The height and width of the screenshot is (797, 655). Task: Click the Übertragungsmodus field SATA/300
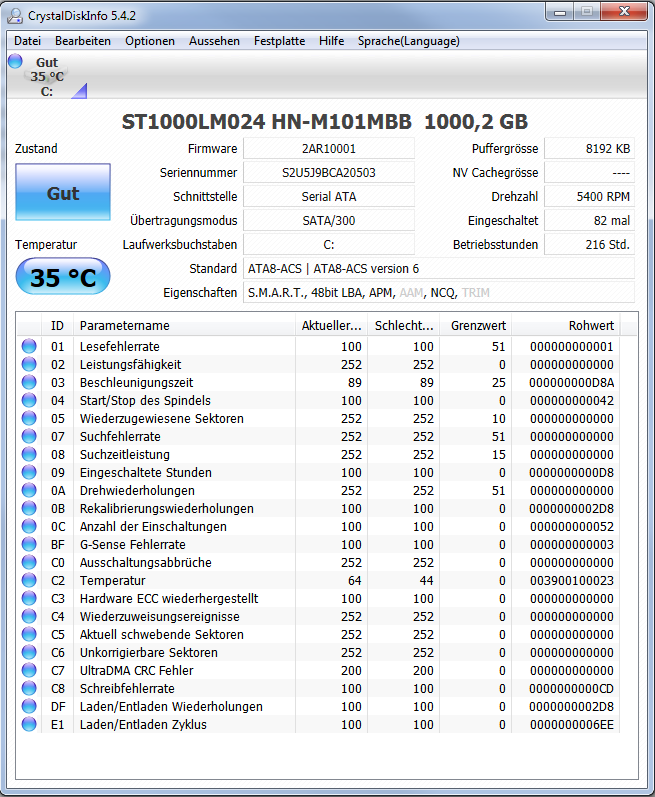point(329,220)
